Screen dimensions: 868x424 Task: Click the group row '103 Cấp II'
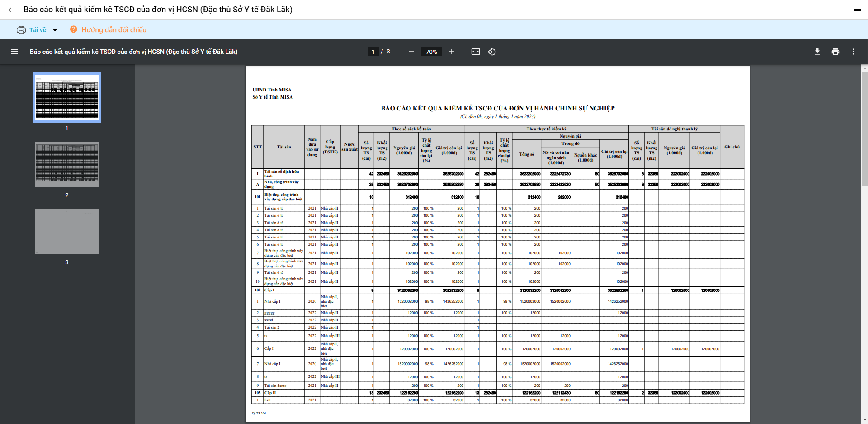pyautogui.click(x=498, y=393)
